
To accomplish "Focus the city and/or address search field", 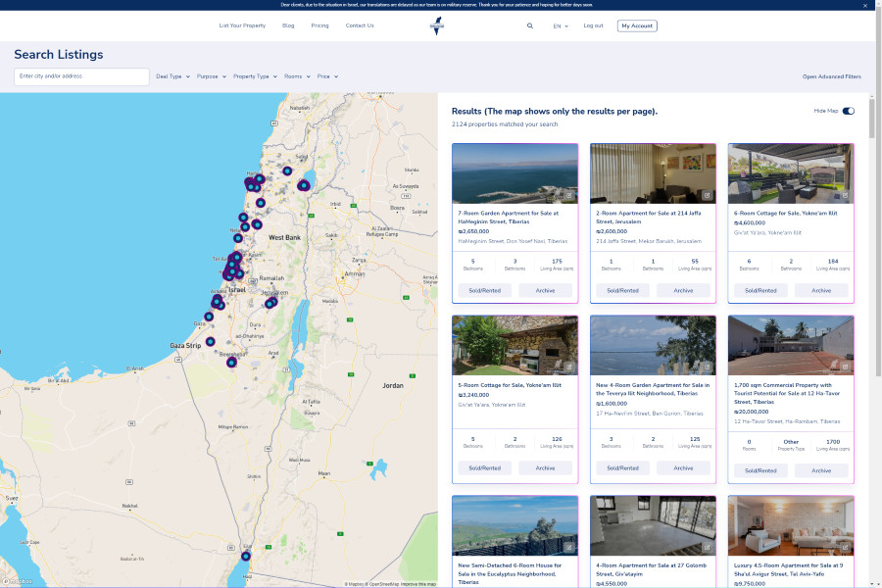I will click(x=81, y=76).
